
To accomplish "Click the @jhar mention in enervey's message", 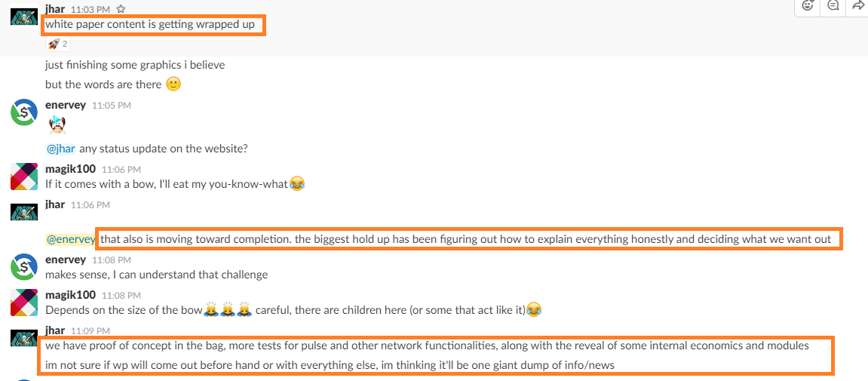I will pos(61,149).
